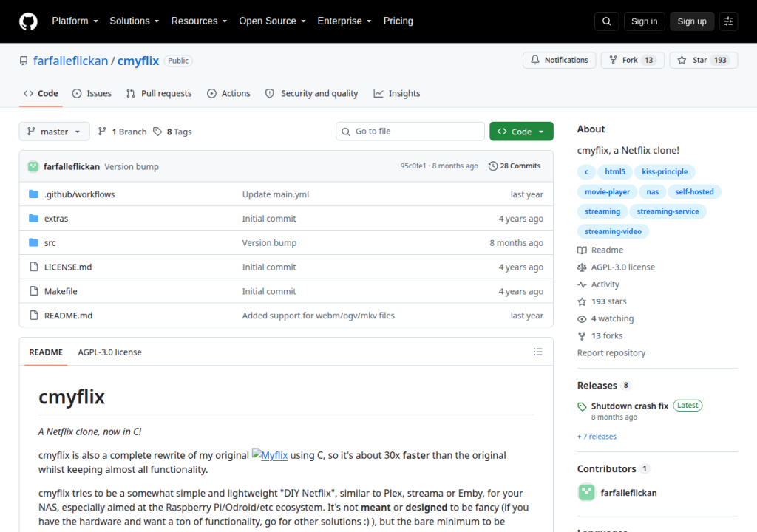This screenshot has width=757, height=532.
Task: Select the README tab in file viewer
Action: point(46,352)
